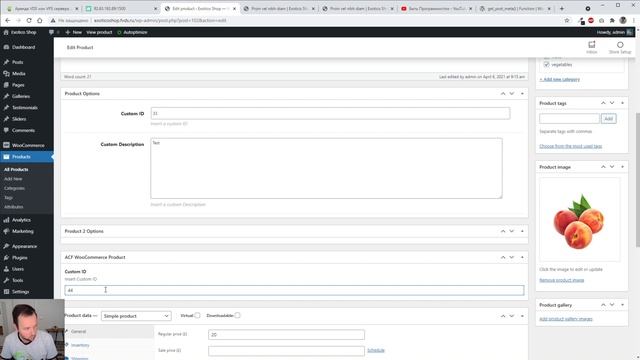Click View product in admin bar

pos(99,32)
